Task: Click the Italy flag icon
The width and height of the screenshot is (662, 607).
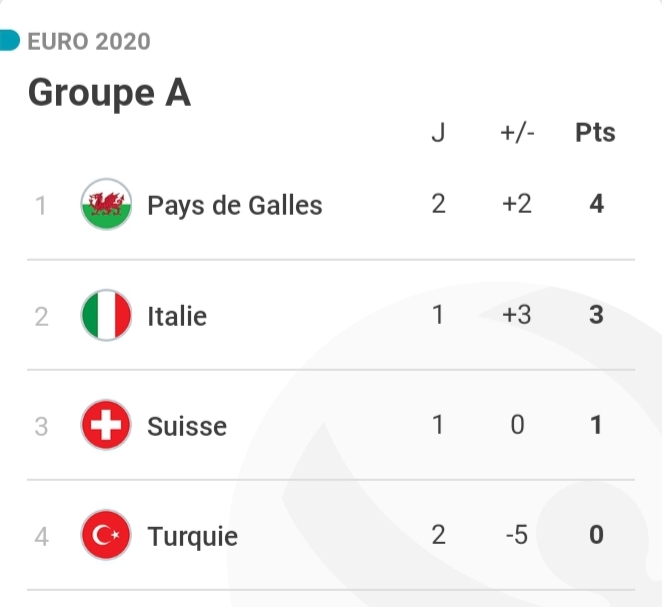Action: tap(106, 316)
